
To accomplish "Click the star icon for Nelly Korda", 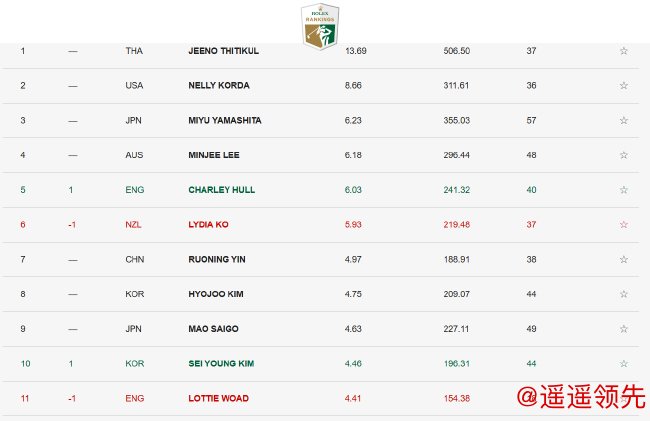I will (624, 86).
